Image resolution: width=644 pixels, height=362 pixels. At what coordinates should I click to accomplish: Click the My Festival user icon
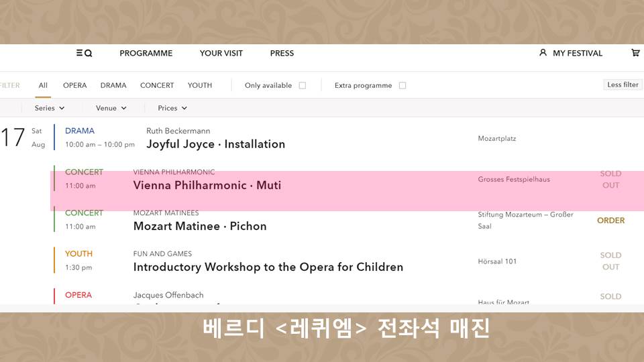tap(543, 52)
